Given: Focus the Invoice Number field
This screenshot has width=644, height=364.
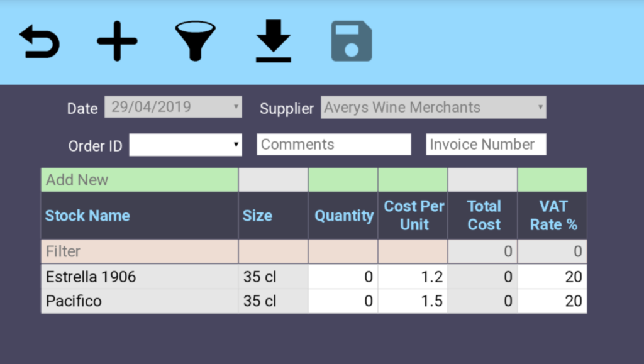Looking at the screenshot, I should click(486, 144).
